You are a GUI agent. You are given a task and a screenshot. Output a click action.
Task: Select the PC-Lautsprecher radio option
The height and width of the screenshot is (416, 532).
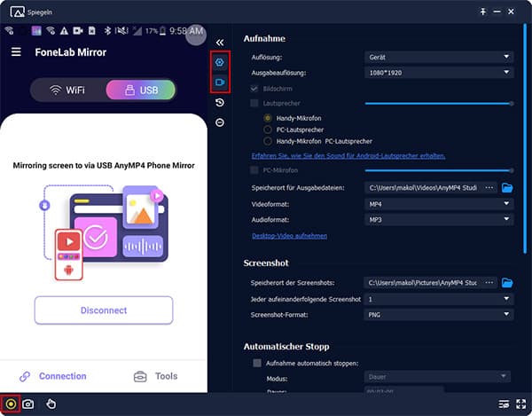[x=268, y=130]
